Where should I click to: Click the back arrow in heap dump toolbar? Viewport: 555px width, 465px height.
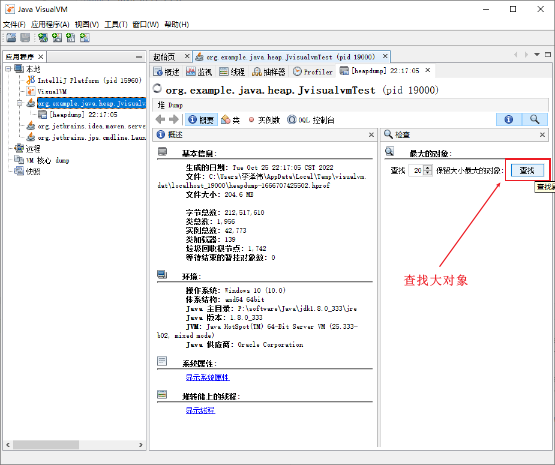[160, 120]
